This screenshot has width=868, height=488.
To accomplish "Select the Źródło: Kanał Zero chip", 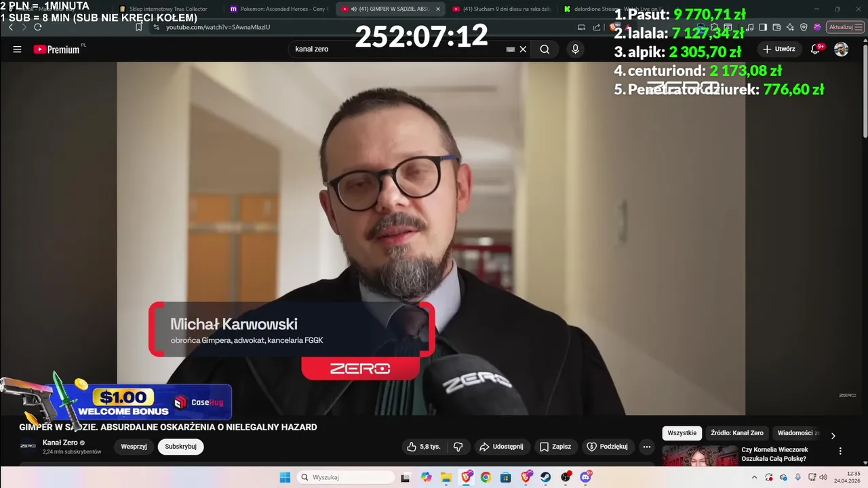I will pos(737,433).
